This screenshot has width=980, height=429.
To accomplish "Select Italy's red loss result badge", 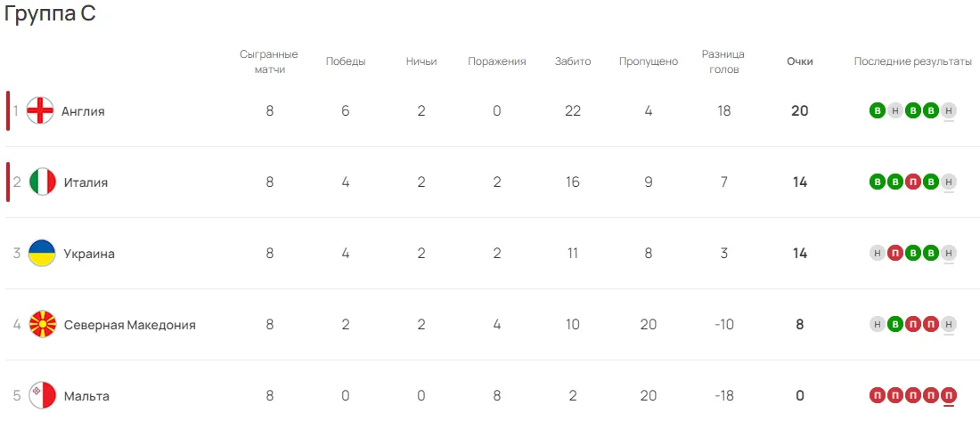I will (x=913, y=182).
